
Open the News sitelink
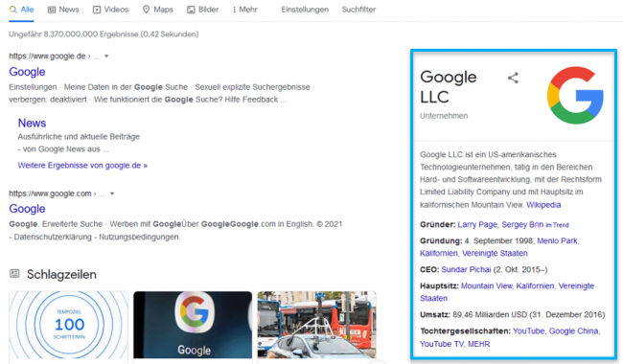[x=32, y=123]
